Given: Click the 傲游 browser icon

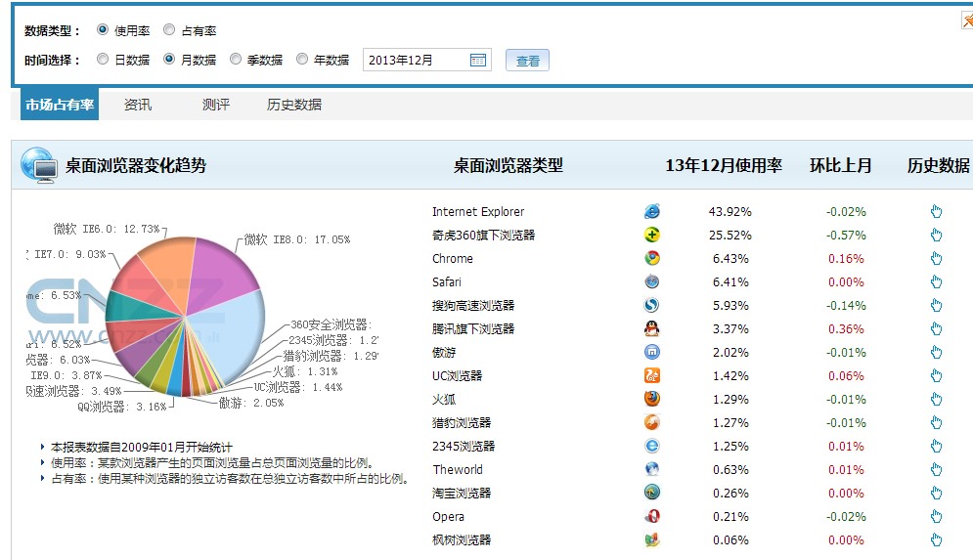Looking at the screenshot, I should point(651,352).
